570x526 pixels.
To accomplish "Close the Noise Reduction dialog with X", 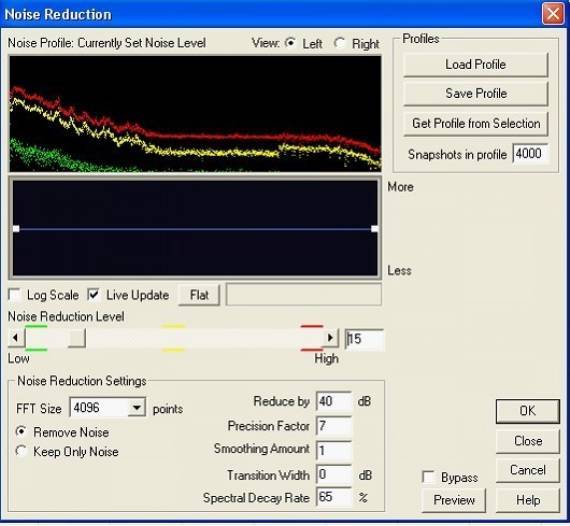I will click(x=553, y=14).
